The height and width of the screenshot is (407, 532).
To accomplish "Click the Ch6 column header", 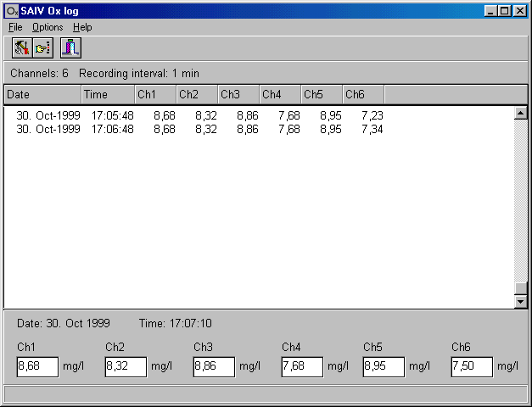I will (x=363, y=94).
